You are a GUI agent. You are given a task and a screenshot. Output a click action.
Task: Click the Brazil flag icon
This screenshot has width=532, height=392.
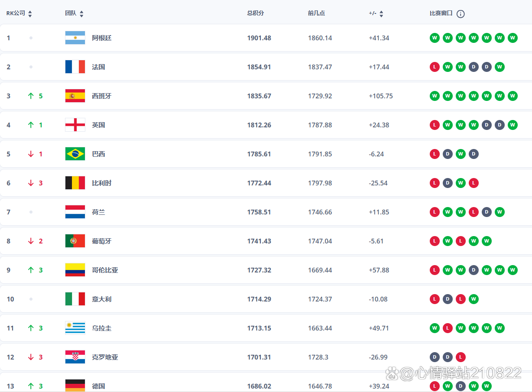[x=75, y=154]
